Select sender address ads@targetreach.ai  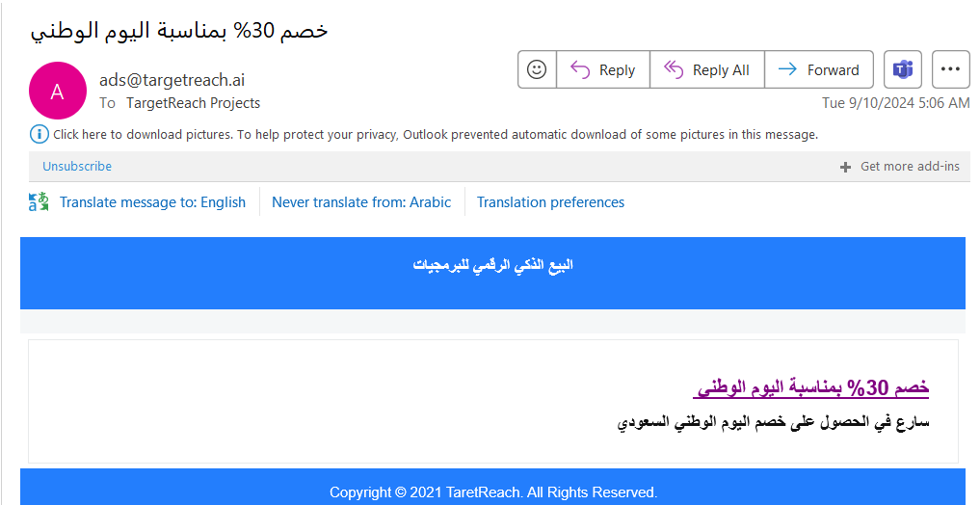[172, 80]
